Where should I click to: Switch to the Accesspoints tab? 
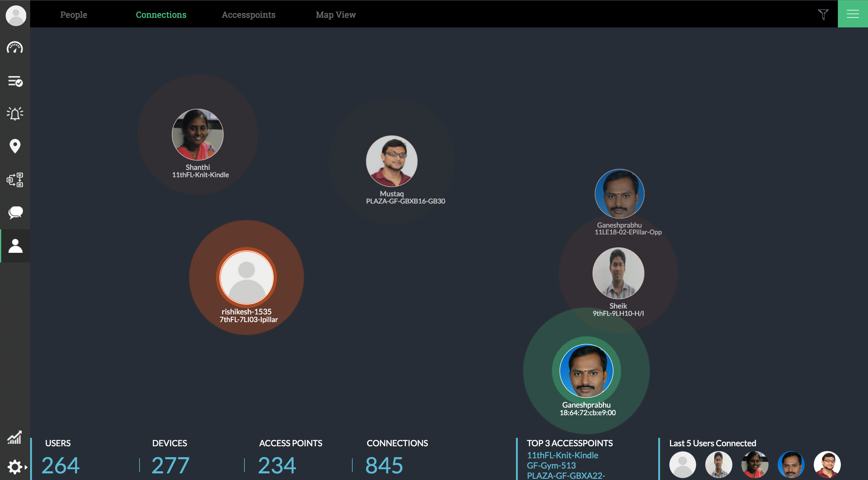click(x=248, y=14)
